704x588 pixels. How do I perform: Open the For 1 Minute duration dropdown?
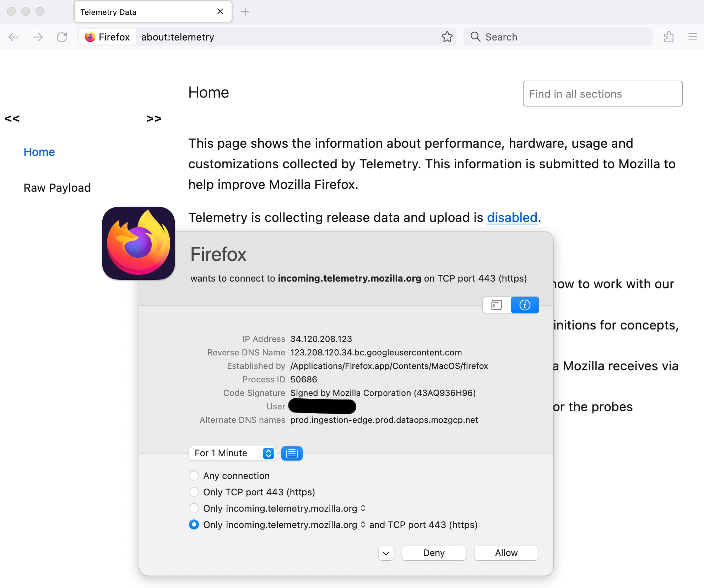(232, 453)
